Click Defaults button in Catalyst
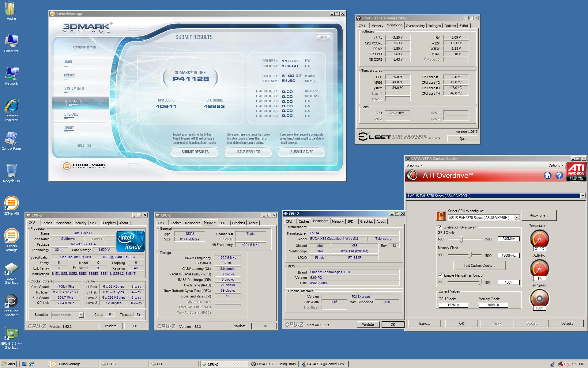The image size is (588, 368). click(567, 324)
